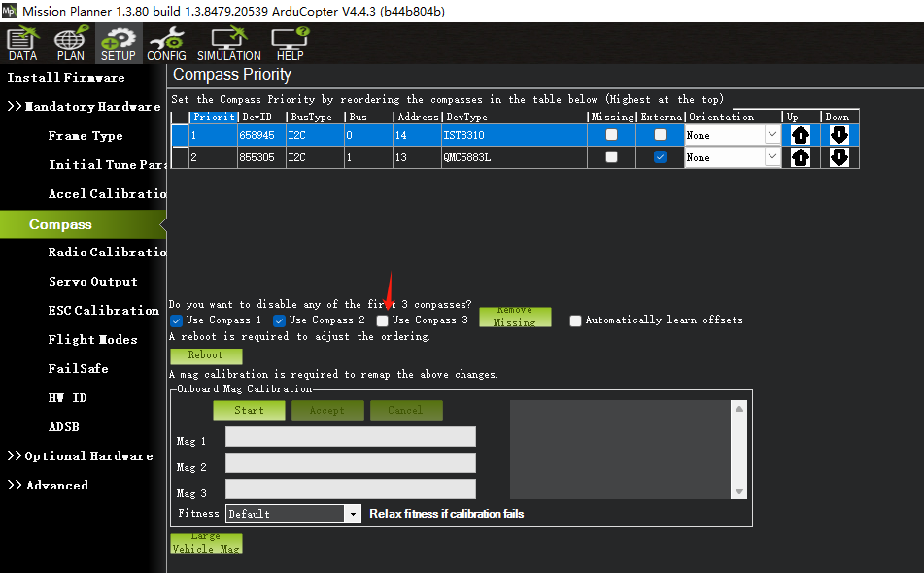This screenshot has width=924, height=573.
Task: Expand the Optional Hardware section
Action: coord(80,455)
